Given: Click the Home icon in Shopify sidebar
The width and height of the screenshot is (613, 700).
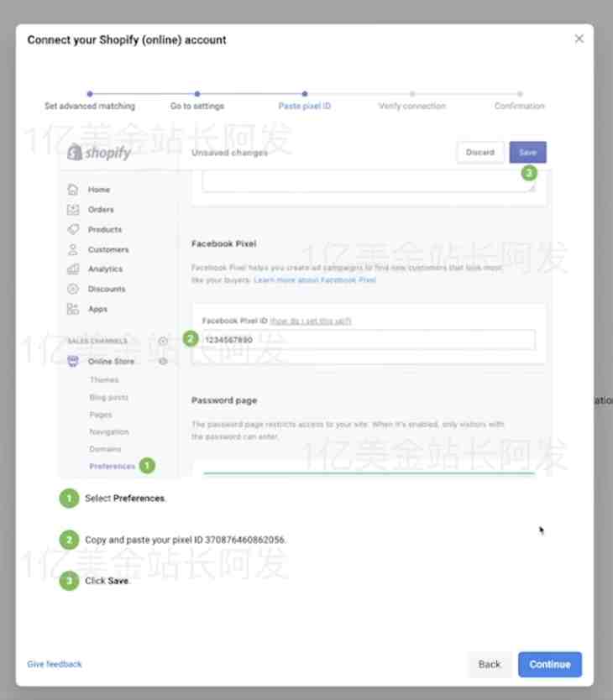Looking at the screenshot, I should point(73,190).
